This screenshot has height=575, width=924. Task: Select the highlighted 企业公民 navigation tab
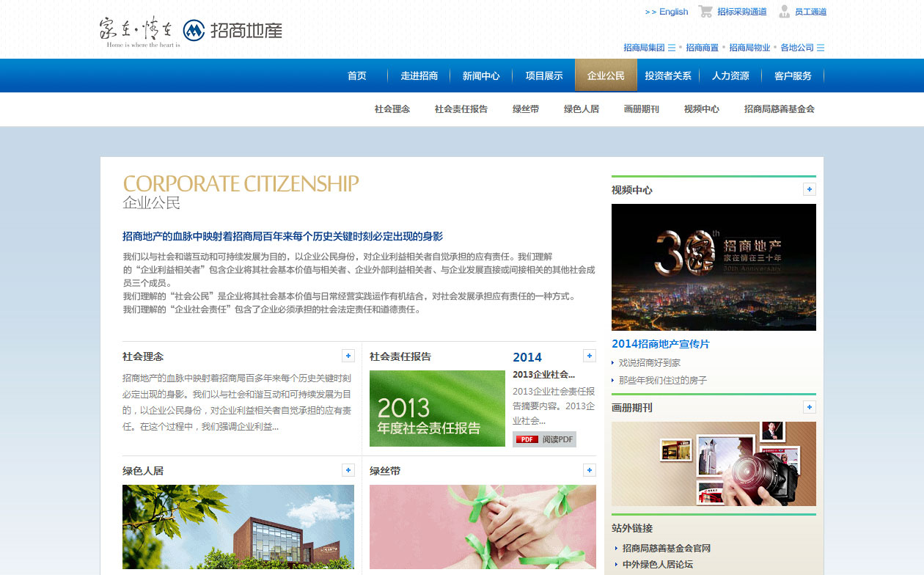(x=606, y=76)
